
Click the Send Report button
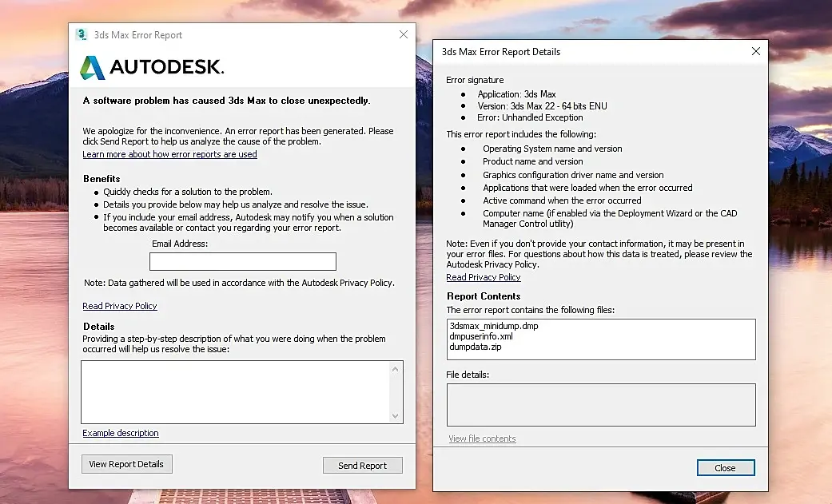coord(362,466)
